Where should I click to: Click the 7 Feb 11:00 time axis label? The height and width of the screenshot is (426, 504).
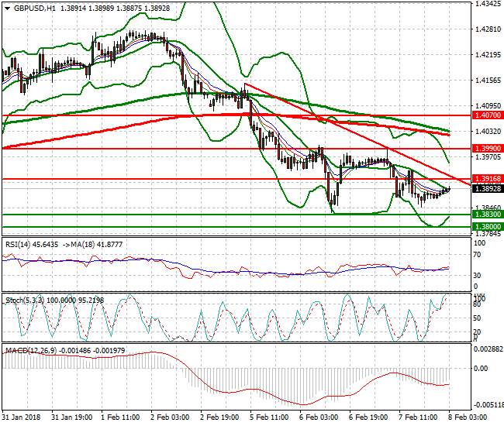418,417
